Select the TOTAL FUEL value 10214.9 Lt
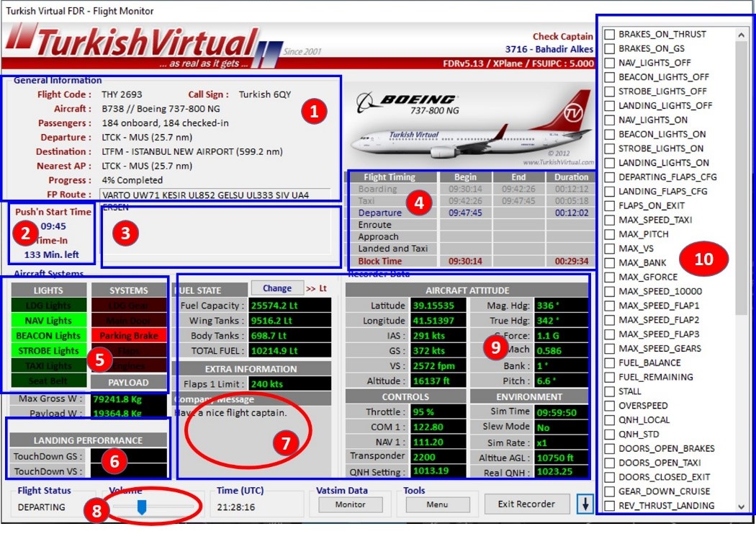The width and height of the screenshot is (756, 534). click(289, 351)
